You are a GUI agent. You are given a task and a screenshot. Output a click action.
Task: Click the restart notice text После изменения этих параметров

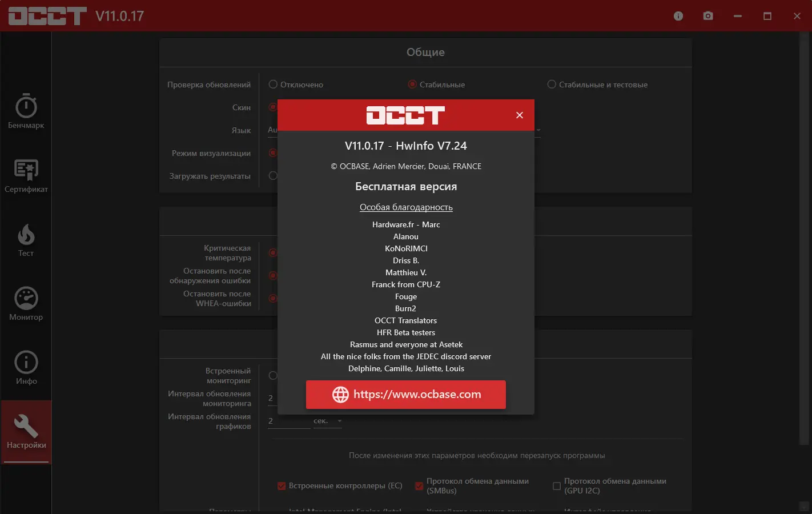pos(477,456)
